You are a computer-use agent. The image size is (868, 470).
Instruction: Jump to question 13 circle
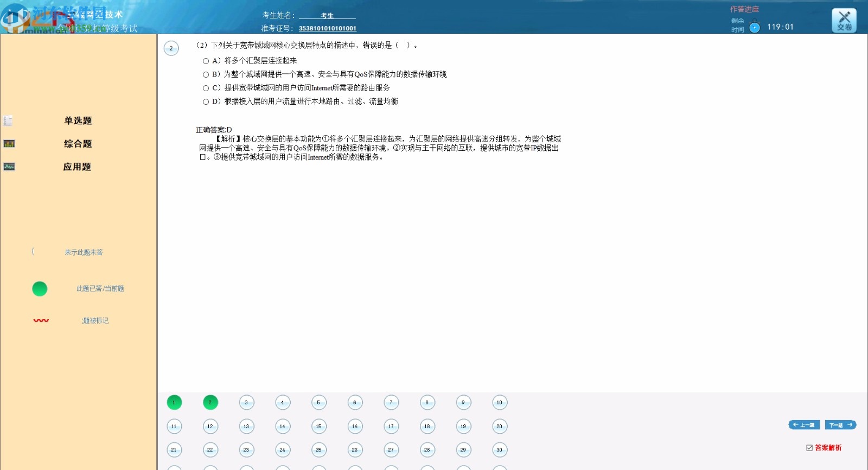coord(246,426)
